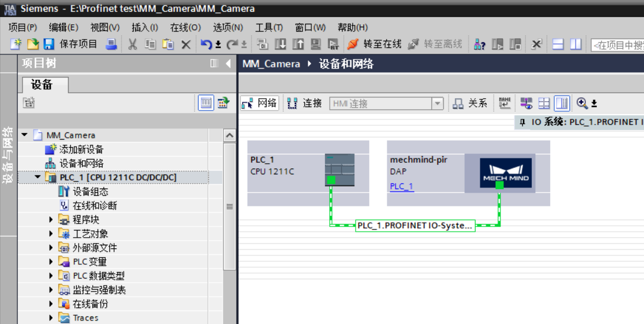Open 项目(P) menu

[22, 28]
